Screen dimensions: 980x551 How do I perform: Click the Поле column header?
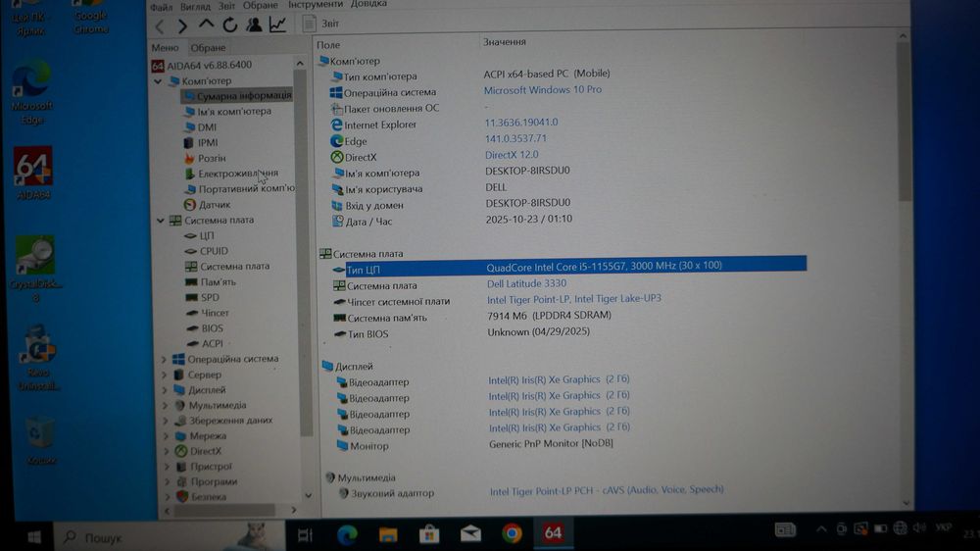click(x=328, y=45)
